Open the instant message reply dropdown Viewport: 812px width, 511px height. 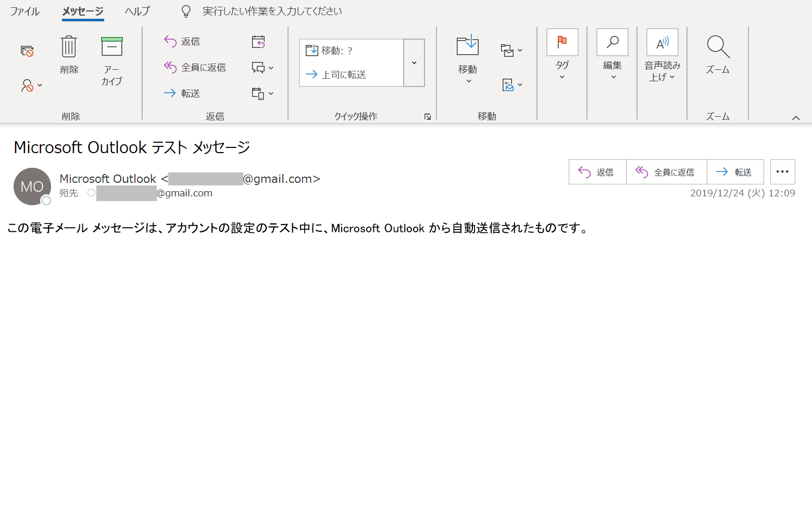[x=263, y=68]
